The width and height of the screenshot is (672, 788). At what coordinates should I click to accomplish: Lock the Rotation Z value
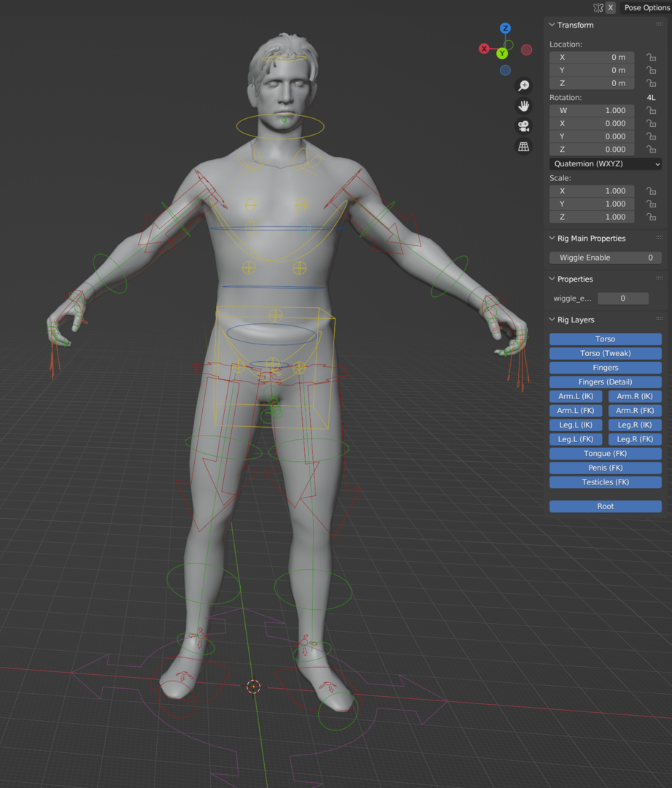652,150
